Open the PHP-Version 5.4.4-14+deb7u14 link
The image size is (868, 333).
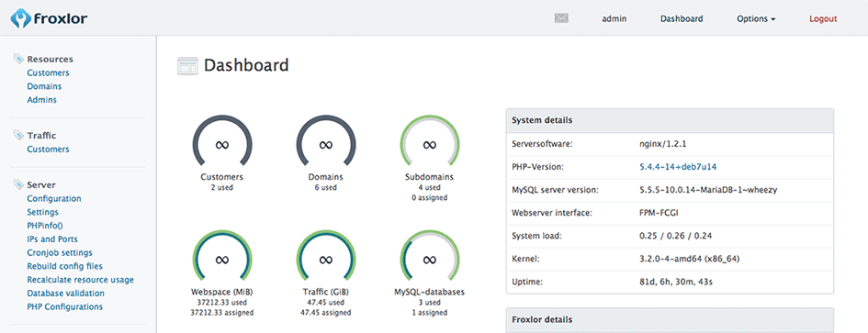678,167
